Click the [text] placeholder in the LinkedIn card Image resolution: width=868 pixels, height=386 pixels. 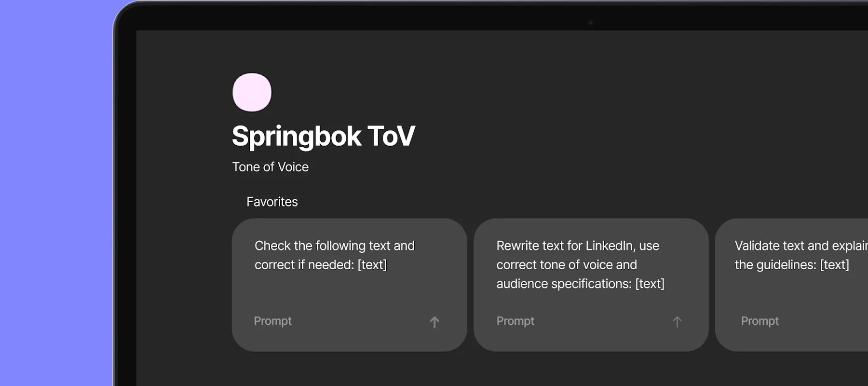650,284
